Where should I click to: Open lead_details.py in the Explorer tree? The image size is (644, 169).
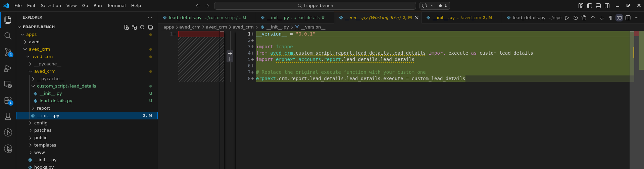coord(56,101)
